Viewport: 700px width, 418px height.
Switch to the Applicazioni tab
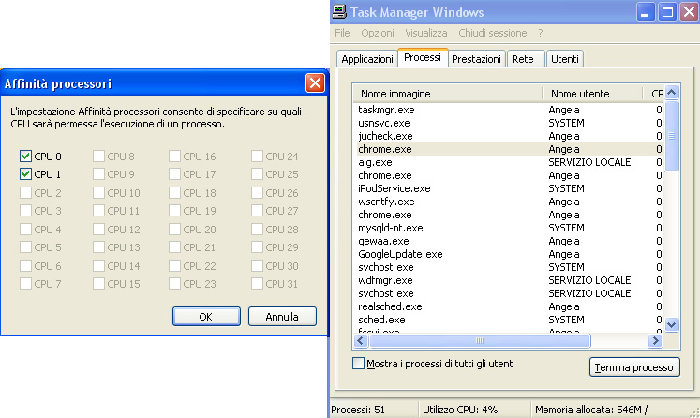(367, 59)
